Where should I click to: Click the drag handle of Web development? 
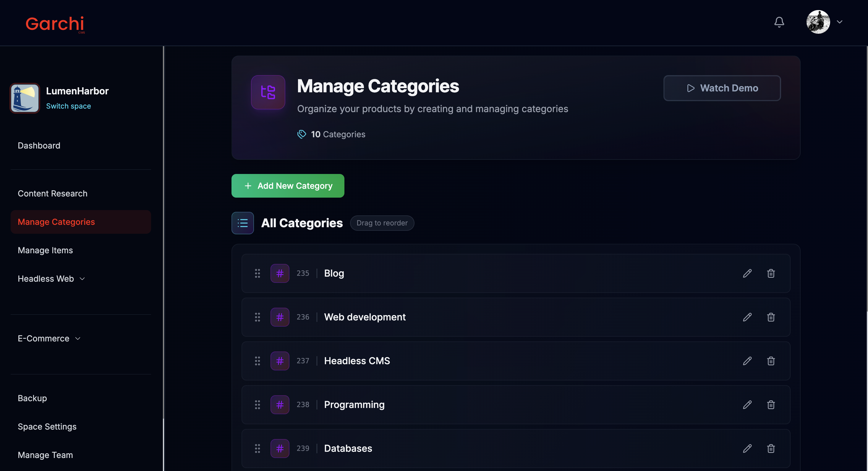tap(258, 317)
